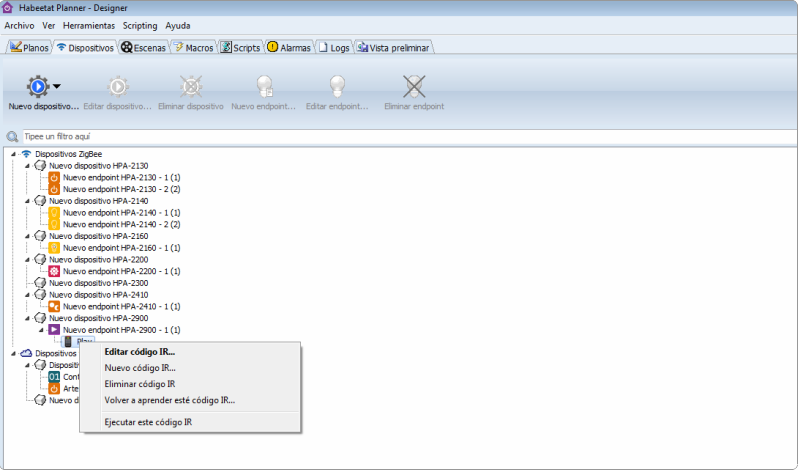Collapse the HPA-2130 device node
Image resolution: width=799 pixels, height=470 pixels.
click(28, 166)
